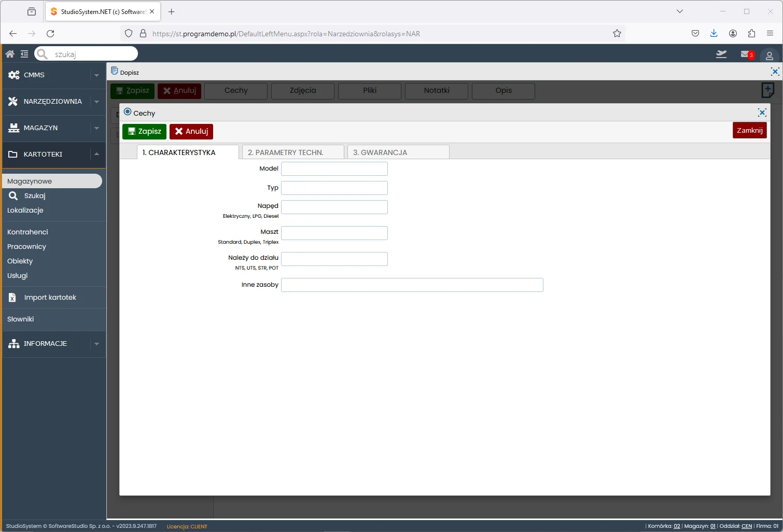The width and height of the screenshot is (783, 532).
Task: Bookmark this page with star icon
Action: [617, 34]
